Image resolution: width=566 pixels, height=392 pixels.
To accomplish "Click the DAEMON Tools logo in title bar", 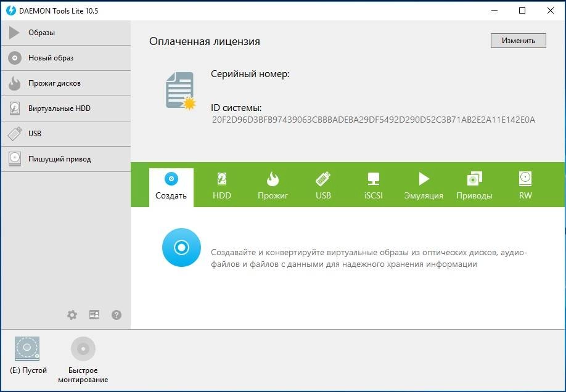I will [x=11, y=10].
